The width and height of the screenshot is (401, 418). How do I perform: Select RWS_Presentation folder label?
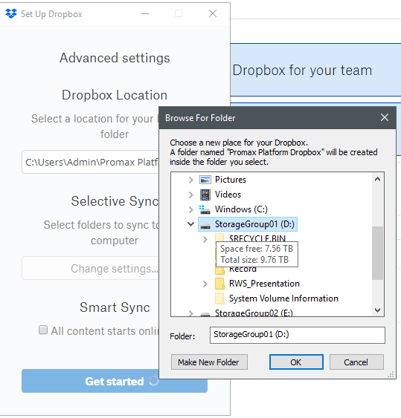[x=264, y=284]
